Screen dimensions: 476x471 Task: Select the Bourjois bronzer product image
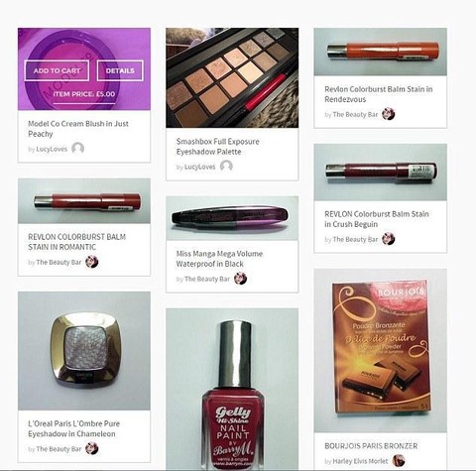tap(381, 350)
